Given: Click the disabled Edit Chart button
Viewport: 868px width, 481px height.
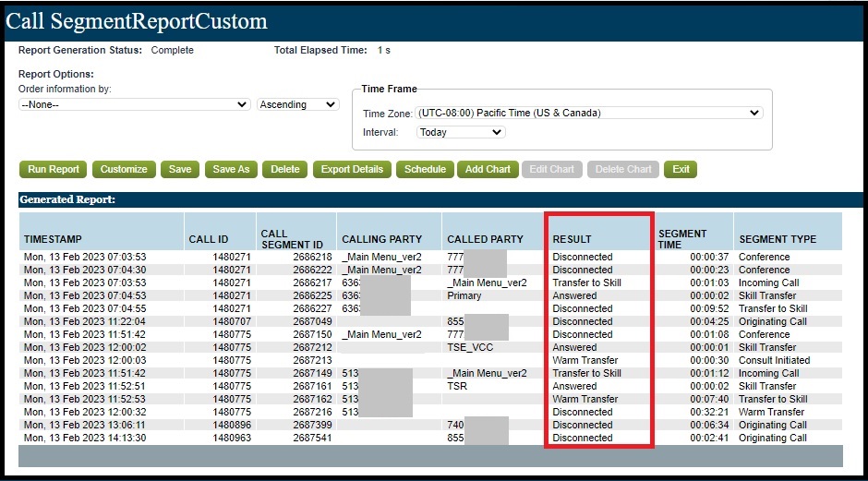Looking at the screenshot, I should click(552, 169).
